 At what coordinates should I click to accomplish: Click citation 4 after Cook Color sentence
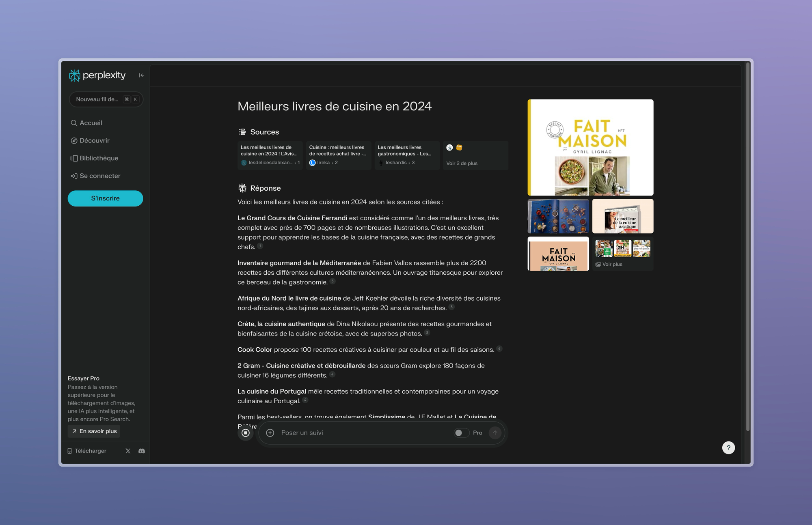(499, 349)
